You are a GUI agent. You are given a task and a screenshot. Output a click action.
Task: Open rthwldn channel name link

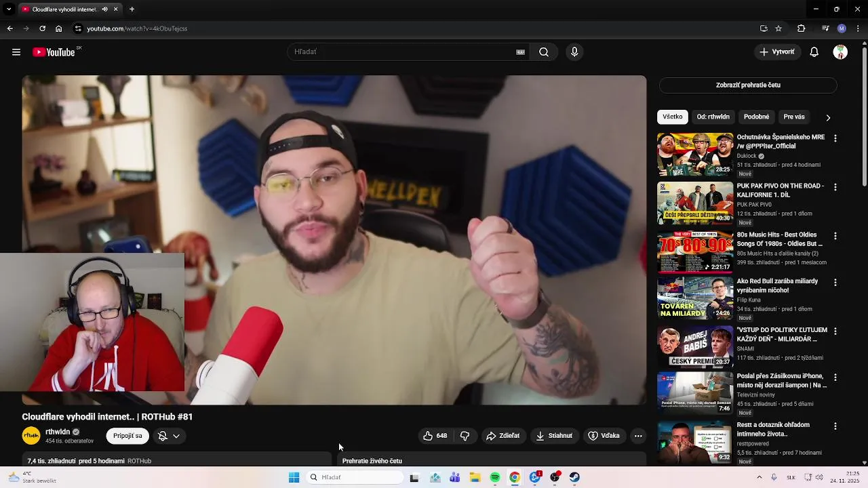pyautogui.click(x=58, y=432)
